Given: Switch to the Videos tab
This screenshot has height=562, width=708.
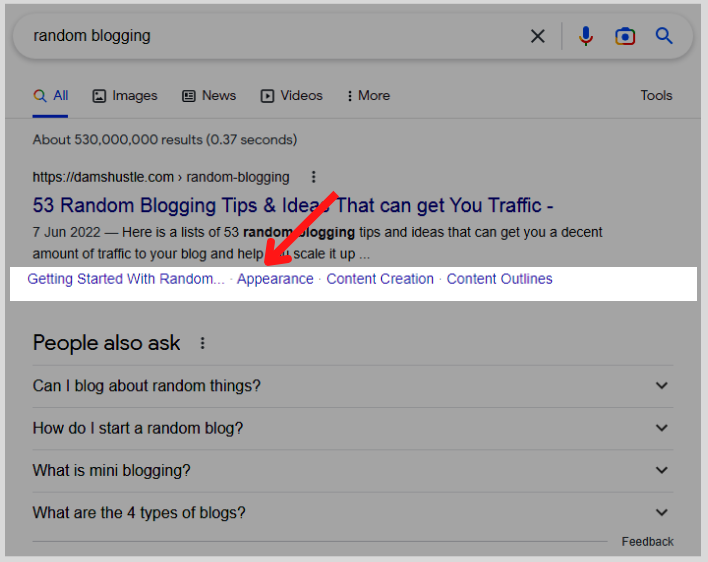Looking at the screenshot, I should (x=292, y=96).
